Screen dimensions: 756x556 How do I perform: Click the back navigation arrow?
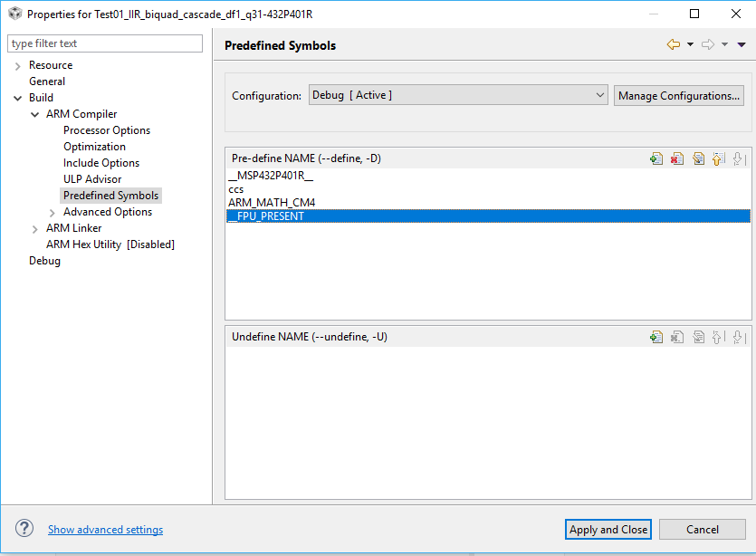[673, 44]
